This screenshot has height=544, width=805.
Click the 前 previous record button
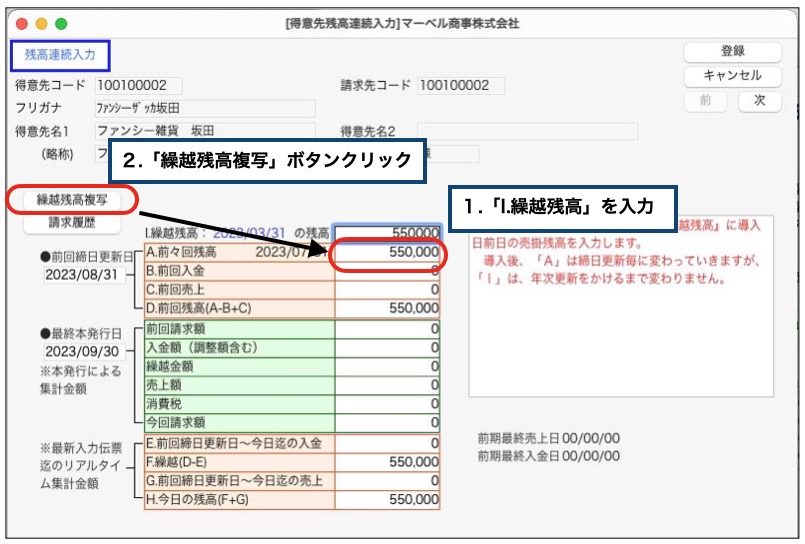tap(705, 101)
